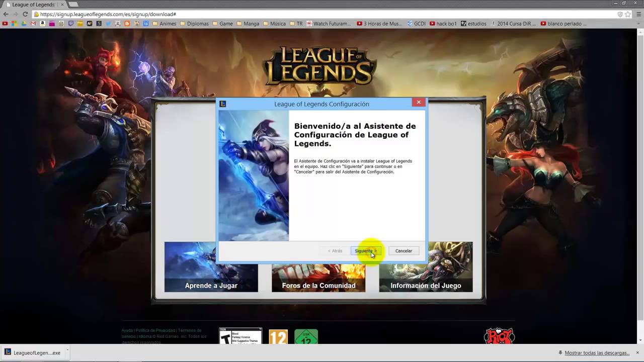Open the Manga bookmark folder

tap(248, 24)
